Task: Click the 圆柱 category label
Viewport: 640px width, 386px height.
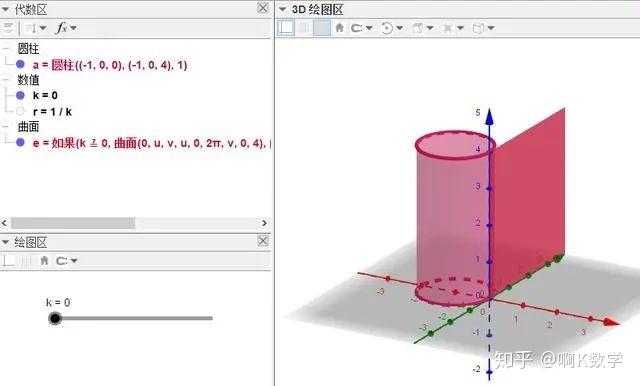Action: pyautogui.click(x=28, y=49)
